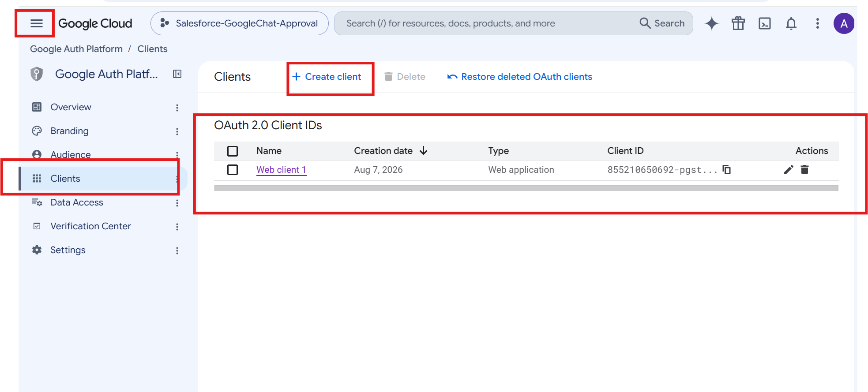Open the Gemini AI assistant sparkle icon
Viewport: 868px width, 392px height.
[711, 23]
